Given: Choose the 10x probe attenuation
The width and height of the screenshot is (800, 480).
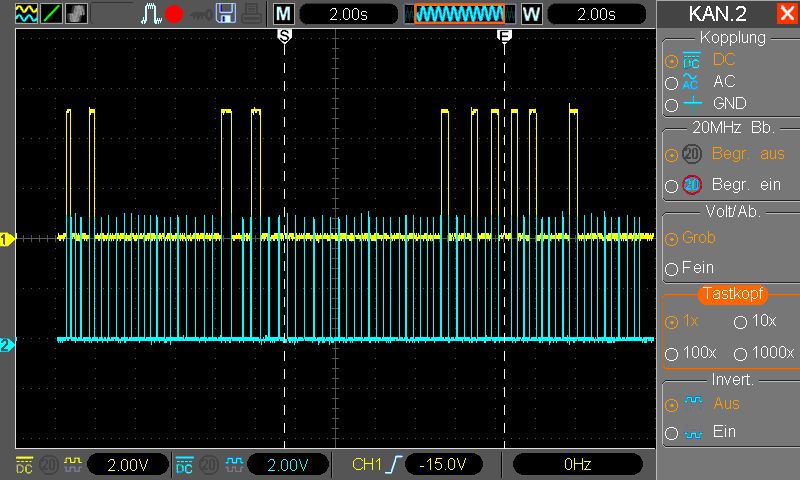Looking at the screenshot, I should point(741,322).
